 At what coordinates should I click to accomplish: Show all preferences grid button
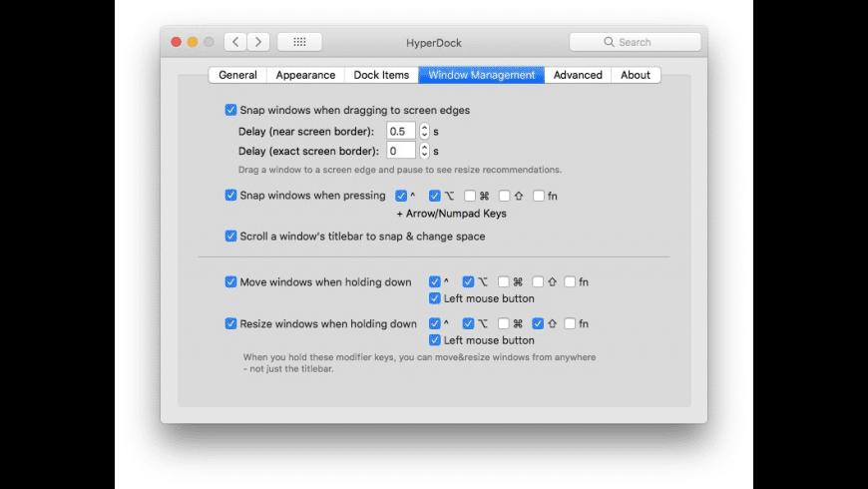pyautogui.click(x=299, y=42)
